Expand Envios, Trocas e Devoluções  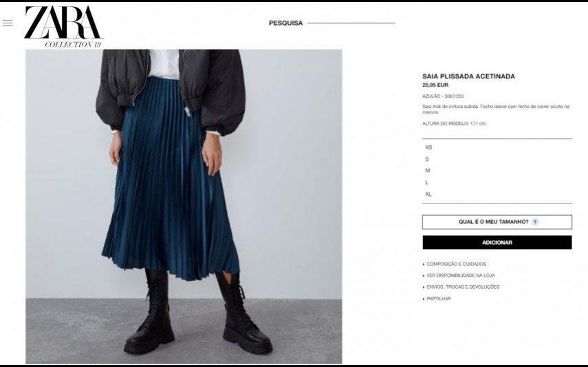coord(461,287)
